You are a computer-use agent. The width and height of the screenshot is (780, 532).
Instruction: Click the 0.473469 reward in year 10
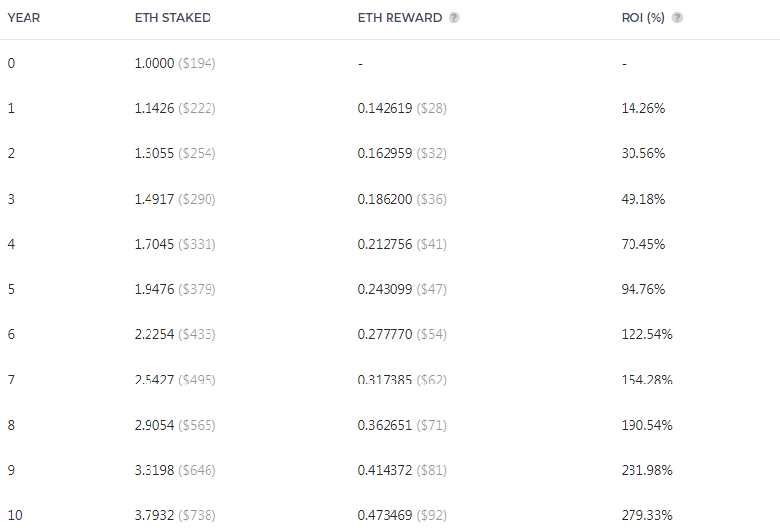point(386,515)
